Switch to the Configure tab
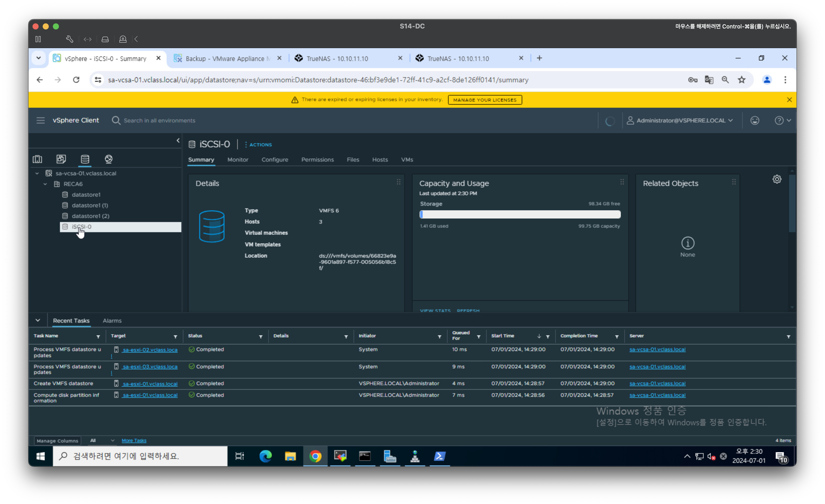This screenshot has height=504, width=825. 275,160
